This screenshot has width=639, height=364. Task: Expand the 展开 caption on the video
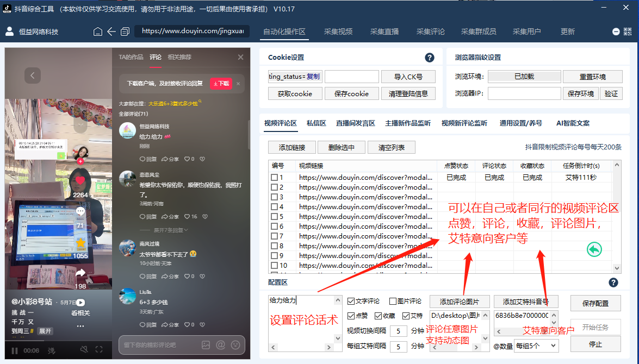pos(45,330)
